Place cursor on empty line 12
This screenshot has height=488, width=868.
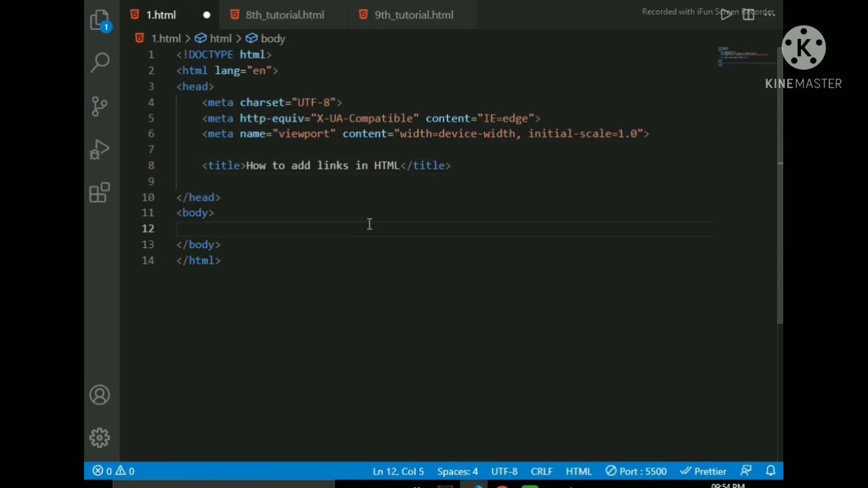444,228
